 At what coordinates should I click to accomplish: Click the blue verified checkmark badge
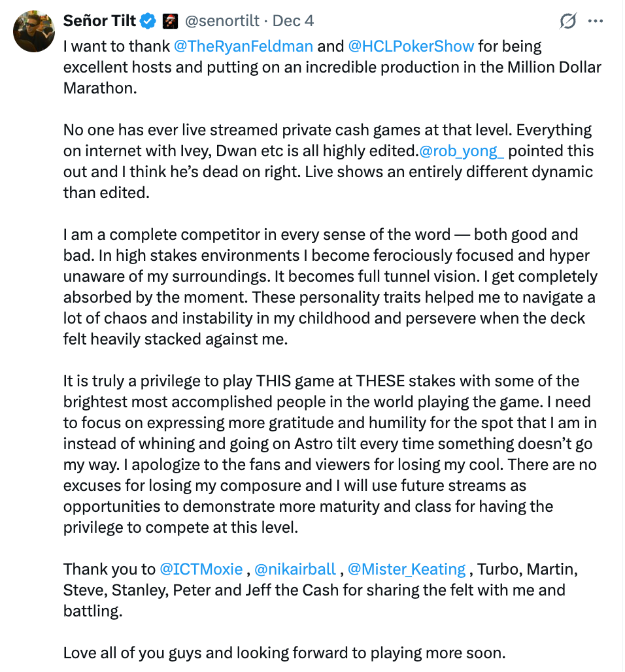pyautogui.click(x=148, y=22)
